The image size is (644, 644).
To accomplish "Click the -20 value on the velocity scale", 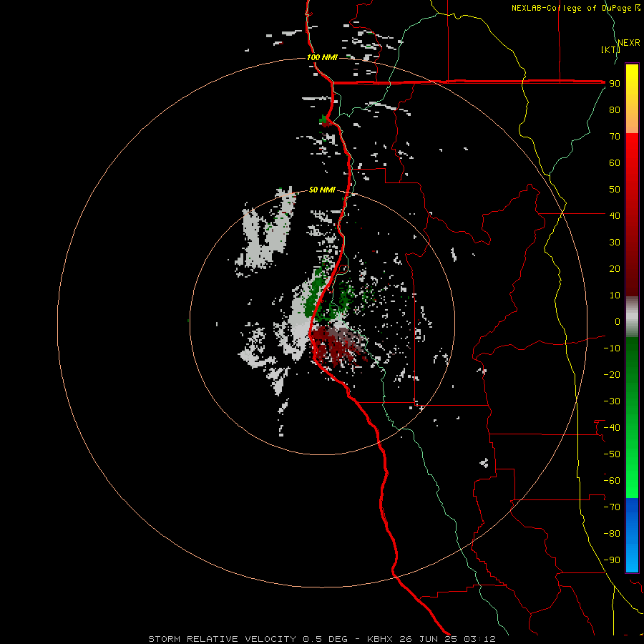I will (x=612, y=375).
